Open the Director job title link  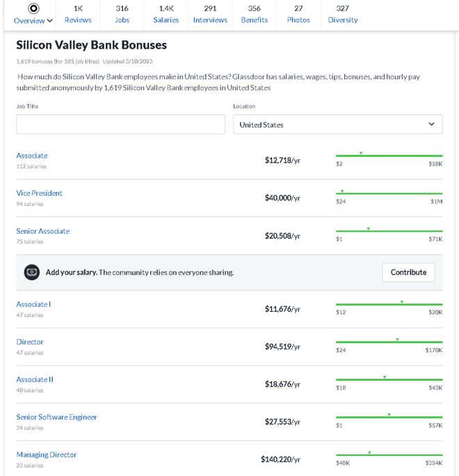click(30, 342)
